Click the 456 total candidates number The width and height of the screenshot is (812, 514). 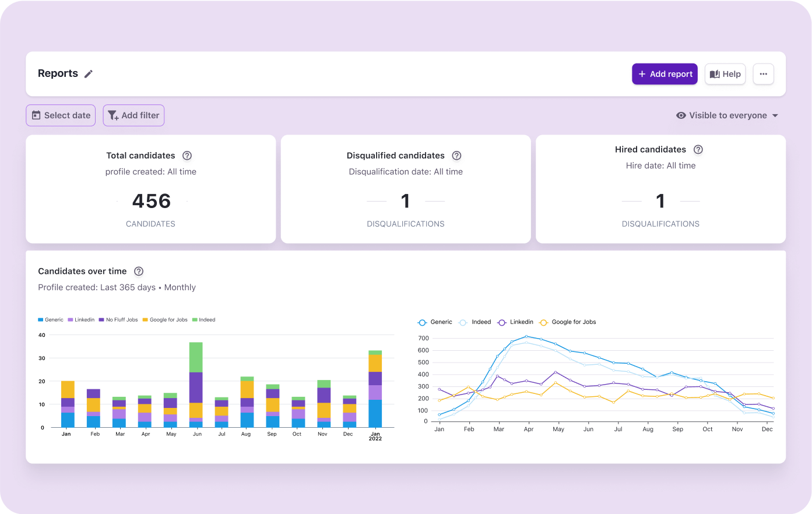point(151,201)
